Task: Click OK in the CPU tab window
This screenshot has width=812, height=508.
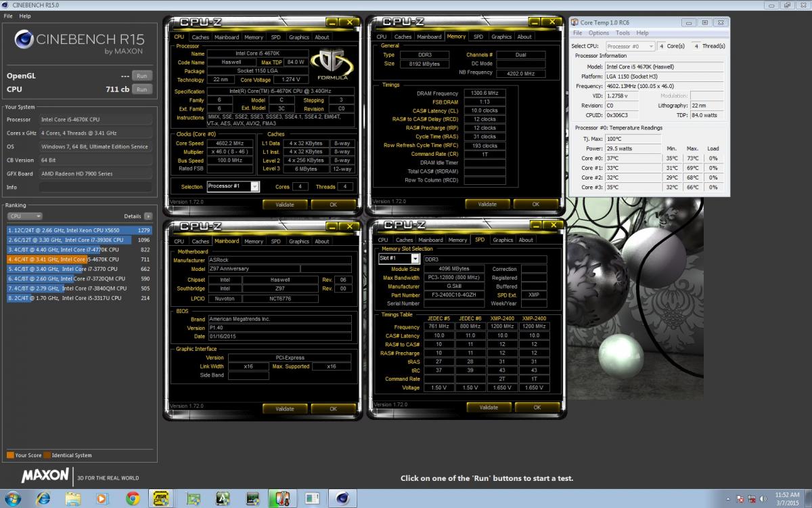Action: [x=333, y=204]
